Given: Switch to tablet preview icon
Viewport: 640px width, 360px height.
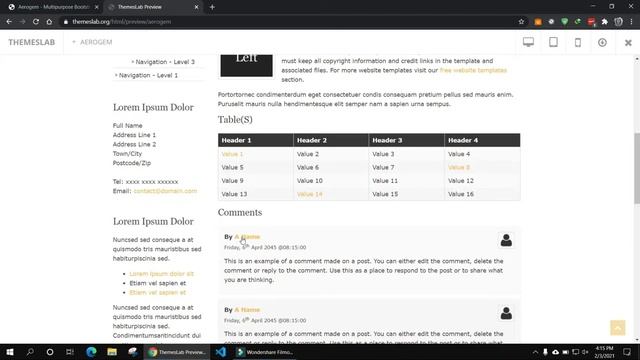Looking at the screenshot, I should tap(553, 42).
